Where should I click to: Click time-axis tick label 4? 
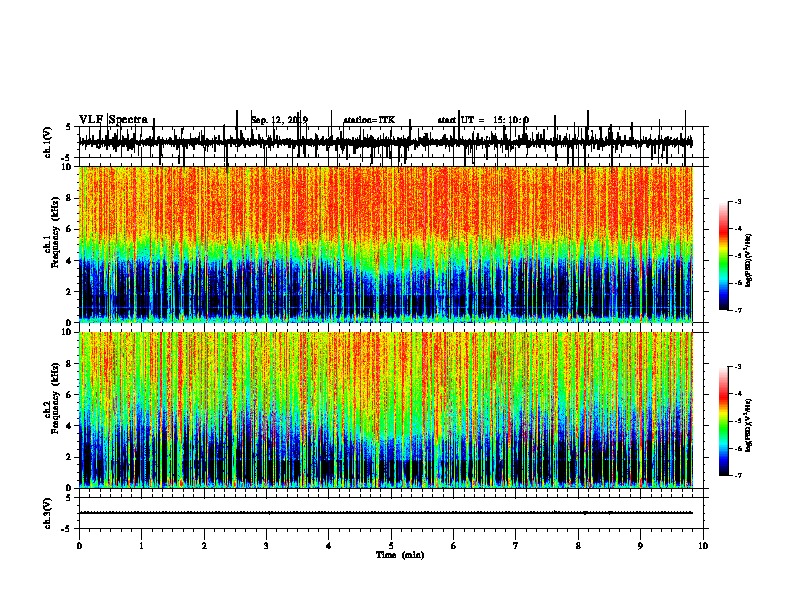[329, 546]
